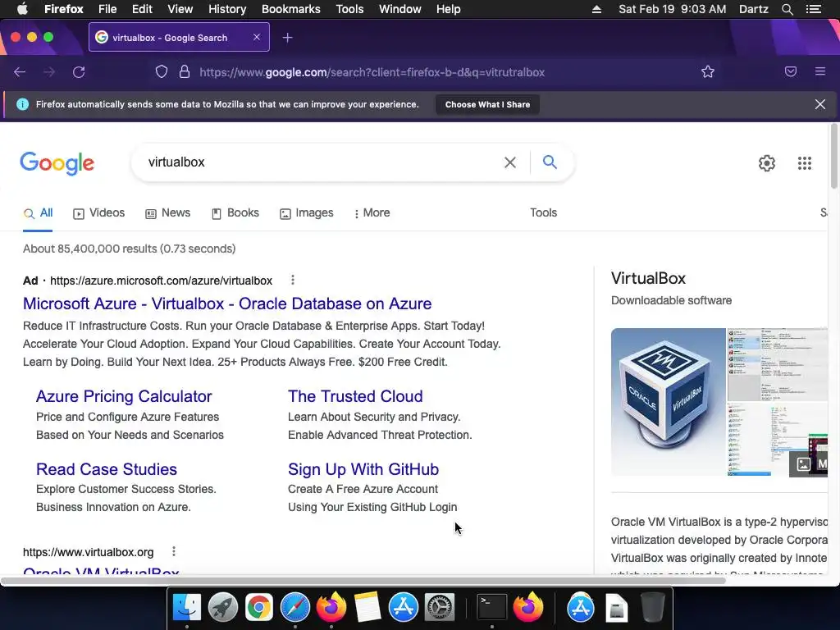
Task: Switch to the Videos results tab
Action: click(99, 213)
